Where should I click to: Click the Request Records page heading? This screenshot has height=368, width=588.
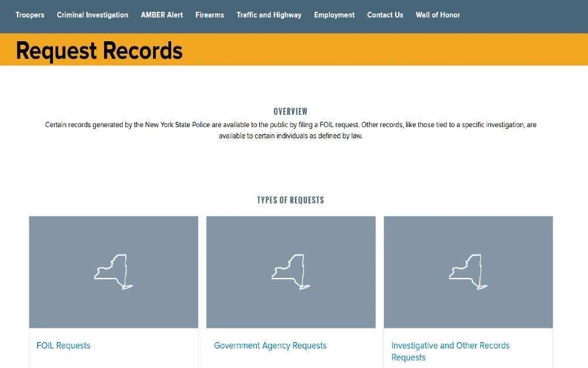[99, 51]
